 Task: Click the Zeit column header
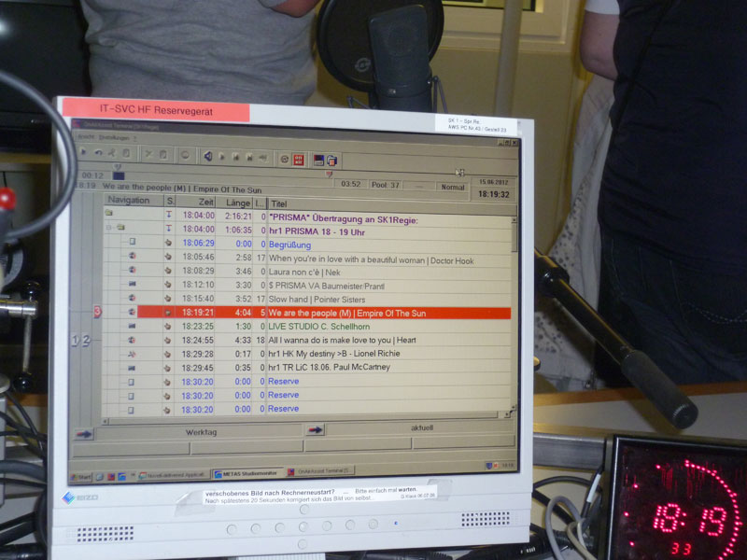coord(196,202)
